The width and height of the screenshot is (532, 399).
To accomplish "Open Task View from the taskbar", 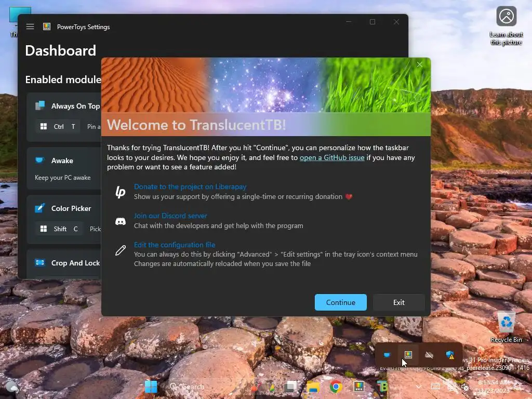I will tap(290, 387).
